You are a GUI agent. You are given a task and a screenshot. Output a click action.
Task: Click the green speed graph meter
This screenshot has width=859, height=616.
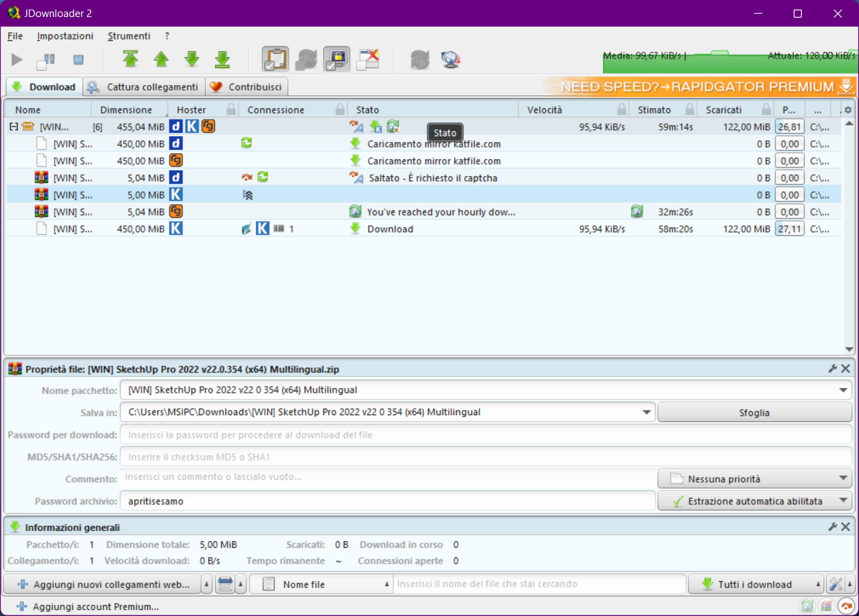click(728, 61)
